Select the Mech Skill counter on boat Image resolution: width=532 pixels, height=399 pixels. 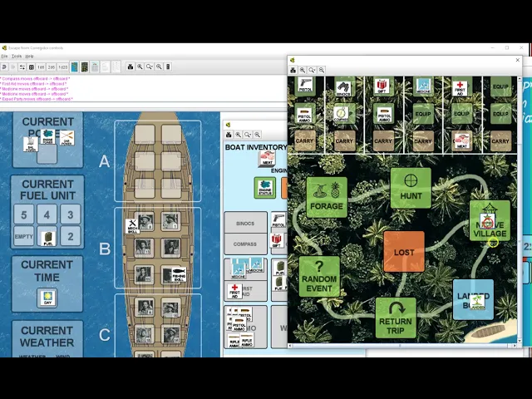tap(133, 226)
